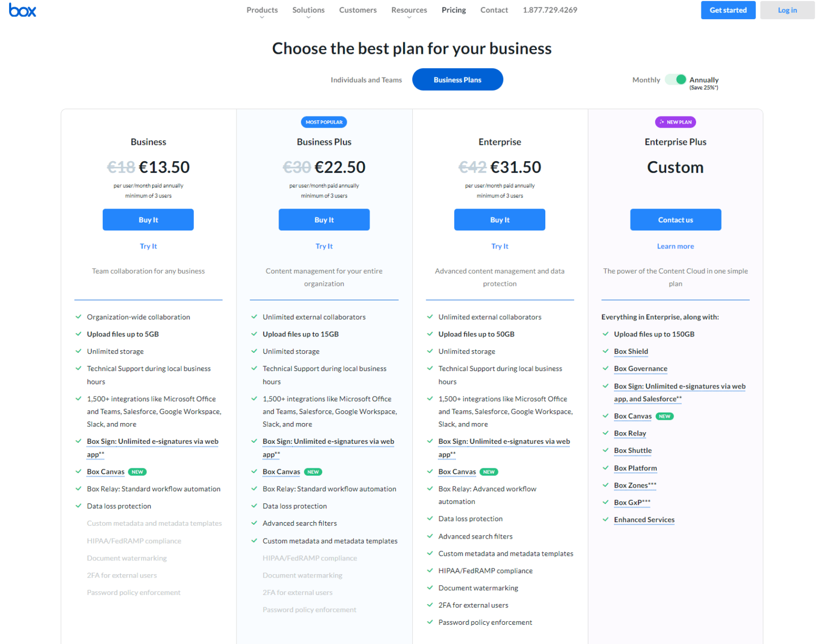The height and width of the screenshot is (644, 818).
Task: Click the NEW badge in Enterprise Plus features
Action: pyautogui.click(x=664, y=416)
